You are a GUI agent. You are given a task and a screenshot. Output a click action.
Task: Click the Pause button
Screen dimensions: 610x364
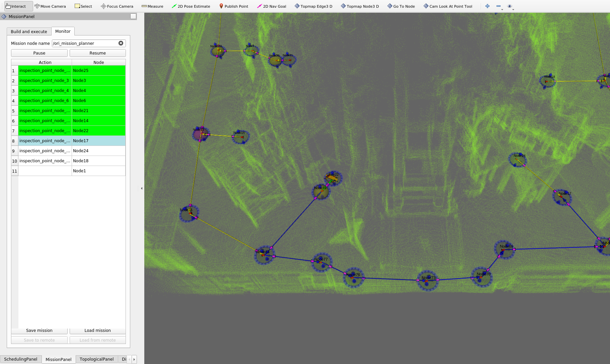[x=39, y=53]
